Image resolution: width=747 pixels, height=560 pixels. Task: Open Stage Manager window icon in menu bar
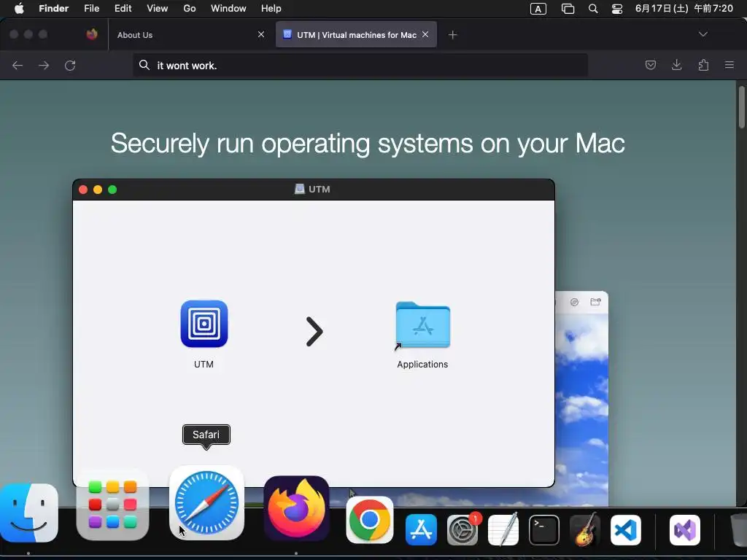coord(568,9)
